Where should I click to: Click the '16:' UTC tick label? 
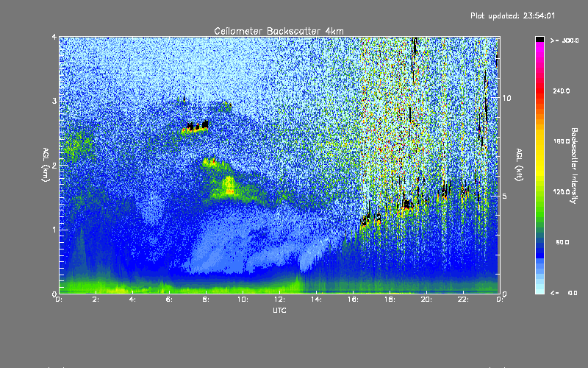click(353, 300)
